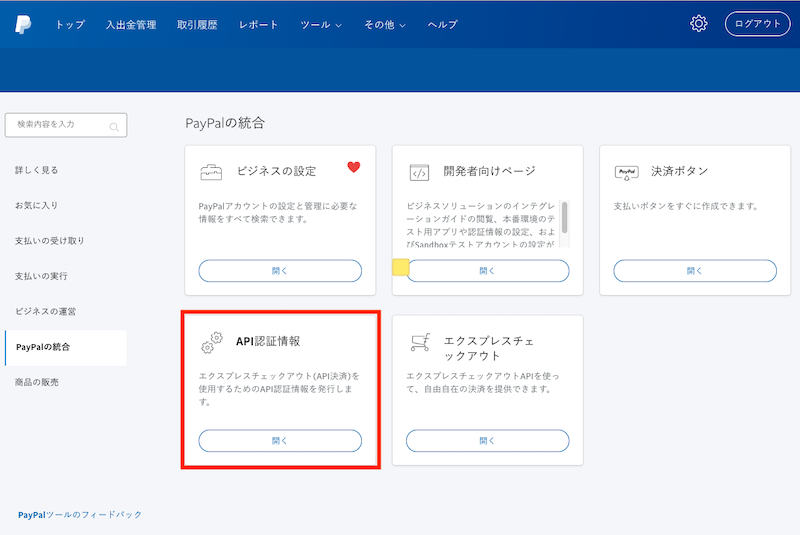Expand the ツール dropdown menu
Viewport: 800px width, 535px height.
(x=321, y=24)
